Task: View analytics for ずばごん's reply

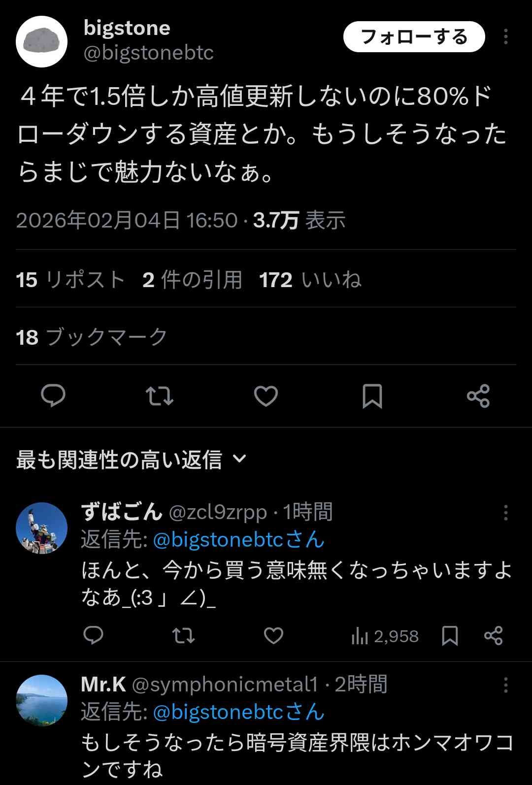Action: (385, 636)
